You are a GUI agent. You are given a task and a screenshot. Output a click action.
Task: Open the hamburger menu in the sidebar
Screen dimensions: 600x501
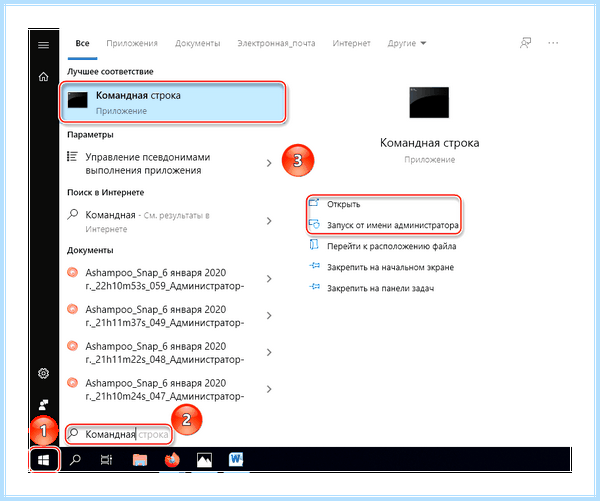point(44,45)
